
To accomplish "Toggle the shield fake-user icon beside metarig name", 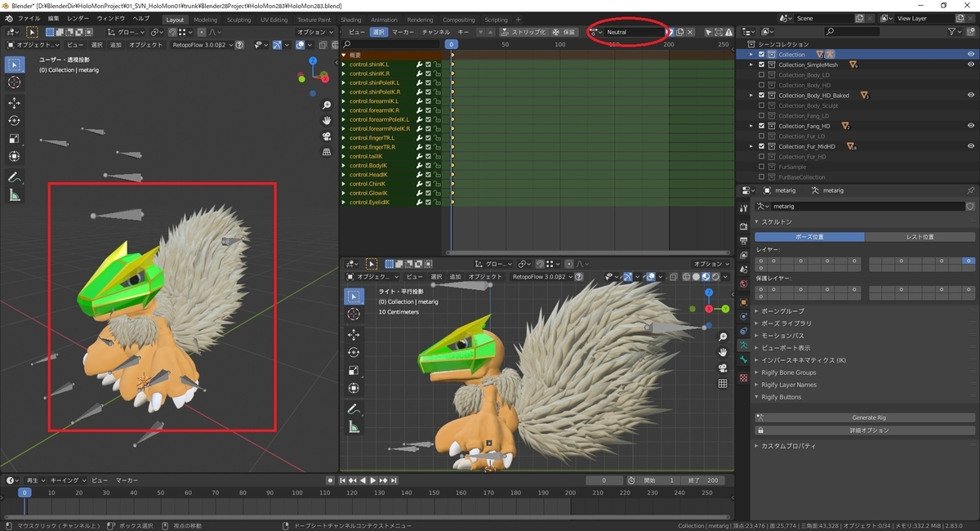I will click(969, 207).
